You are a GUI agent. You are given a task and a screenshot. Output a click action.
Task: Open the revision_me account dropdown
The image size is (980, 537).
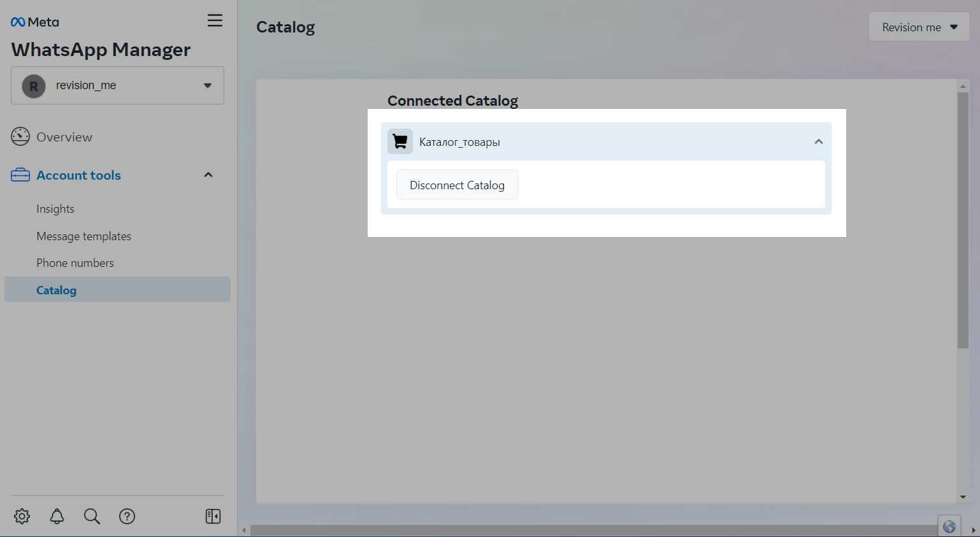[x=117, y=85]
